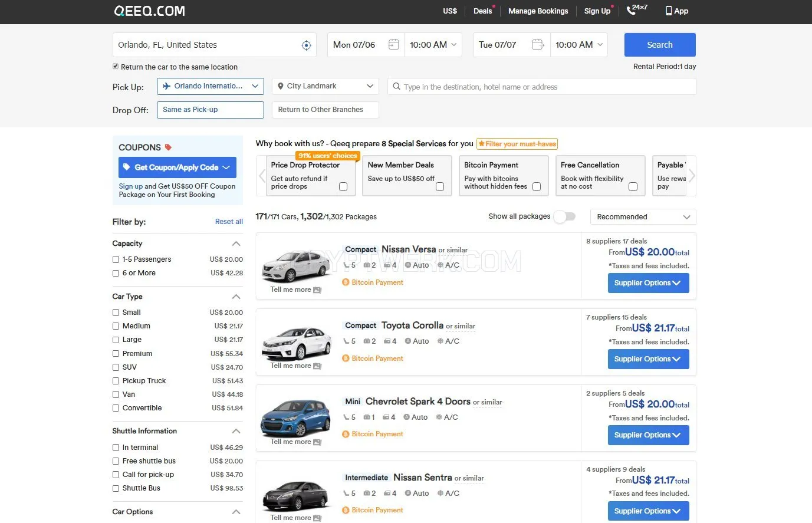Click the coupon tag icon beside COUPONS
Viewport: 812px width, 523px height.
coord(168,147)
